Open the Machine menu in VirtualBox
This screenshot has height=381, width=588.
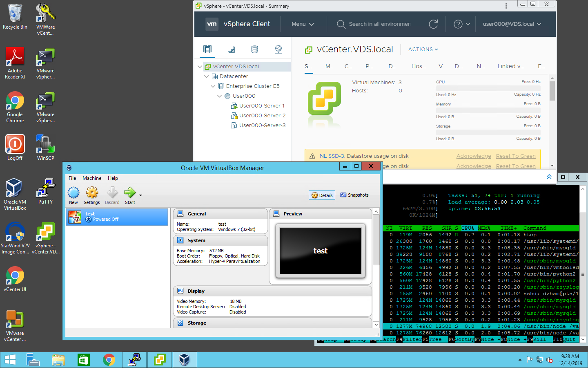pos(92,178)
